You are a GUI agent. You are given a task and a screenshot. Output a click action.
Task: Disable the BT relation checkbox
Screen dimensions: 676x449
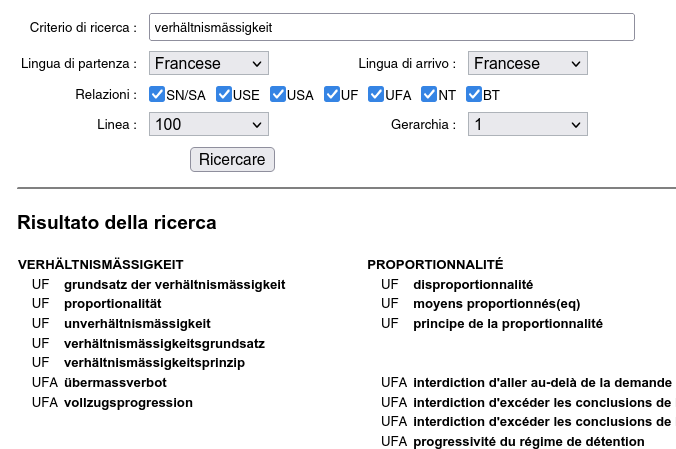pyautogui.click(x=474, y=95)
